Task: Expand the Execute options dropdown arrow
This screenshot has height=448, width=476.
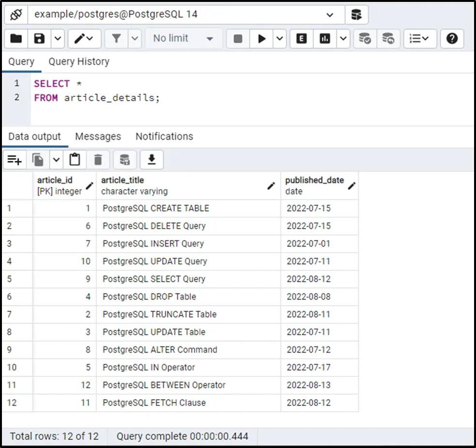Action: point(280,39)
